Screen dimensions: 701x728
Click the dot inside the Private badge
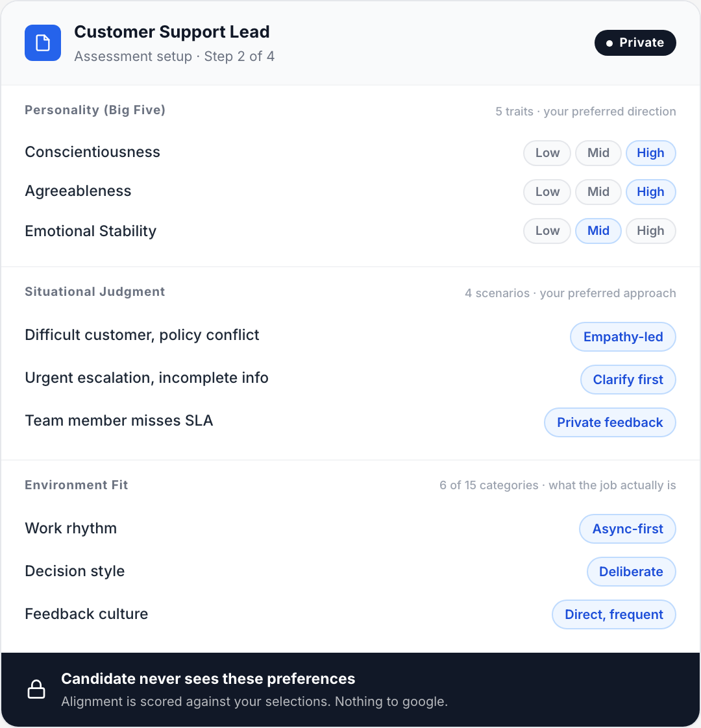pyautogui.click(x=608, y=42)
